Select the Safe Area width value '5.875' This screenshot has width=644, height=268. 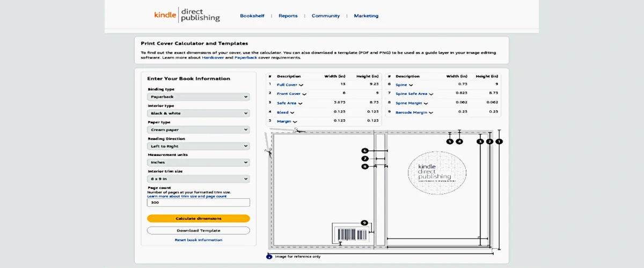[339, 103]
